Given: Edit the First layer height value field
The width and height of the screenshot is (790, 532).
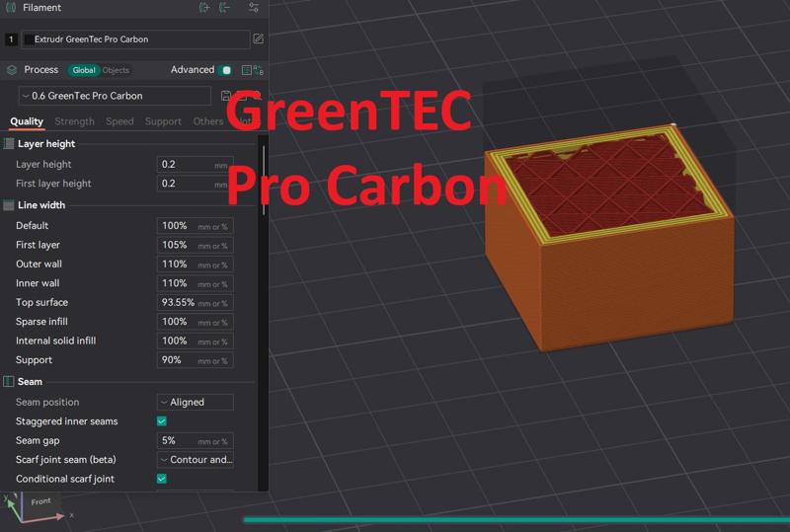Looking at the screenshot, I should point(195,184).
